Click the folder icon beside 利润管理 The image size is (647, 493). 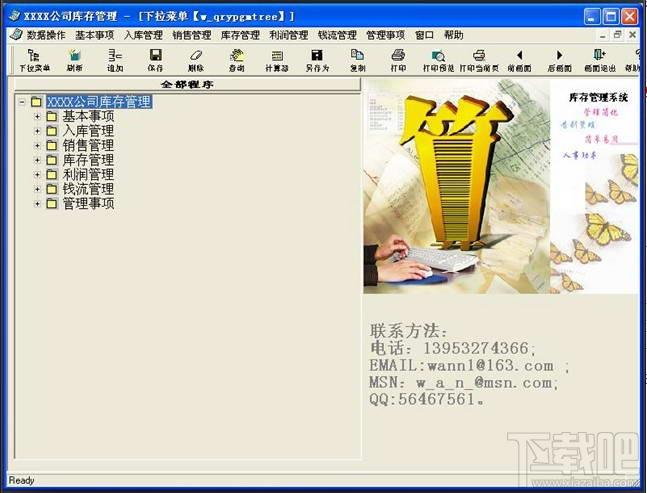[52, 175]
